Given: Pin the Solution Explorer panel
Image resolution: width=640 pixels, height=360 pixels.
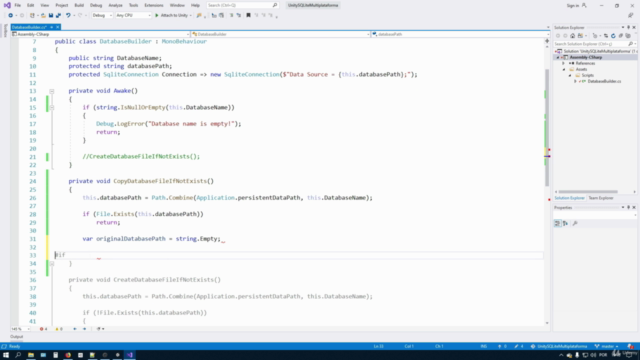Looking at the screenshot, I should pyautogui.click(x=628, y=27).
